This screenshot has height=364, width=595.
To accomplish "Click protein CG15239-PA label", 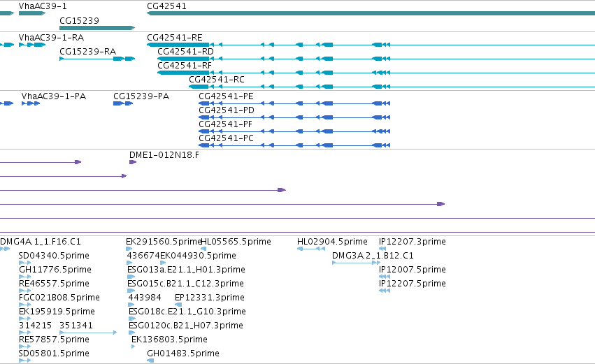I will (x=141, y=96).
